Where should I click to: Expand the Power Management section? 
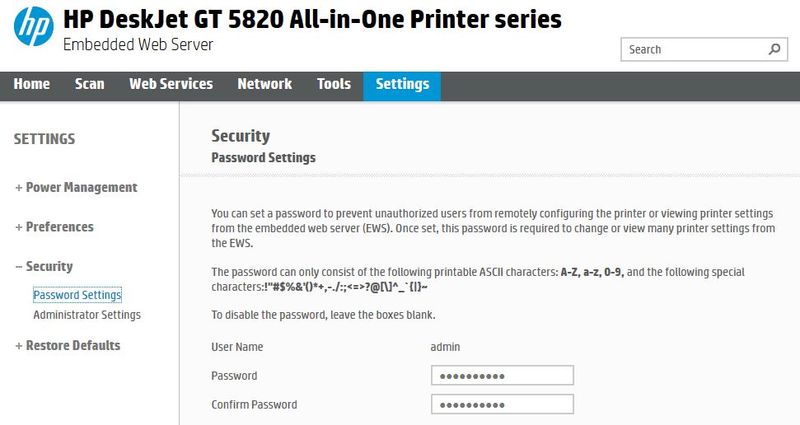click(x=76, y=187)
